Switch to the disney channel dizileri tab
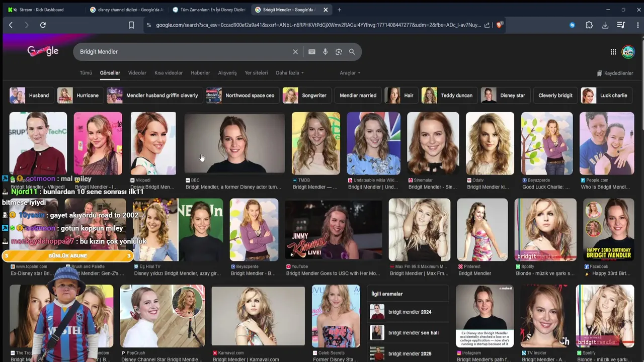The width and height of the screenshot is (644, 362). (126, 10)
